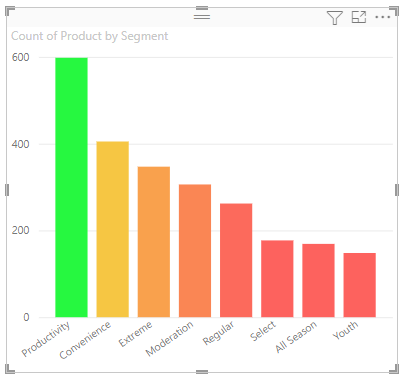The width and height of the screenshot is (405, 379).
Task: Click the top-right corner handle
Action: coord(394,11)
